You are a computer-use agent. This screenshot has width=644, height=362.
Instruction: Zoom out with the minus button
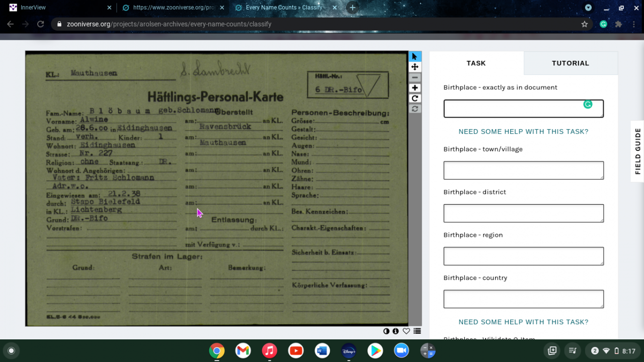415,77
